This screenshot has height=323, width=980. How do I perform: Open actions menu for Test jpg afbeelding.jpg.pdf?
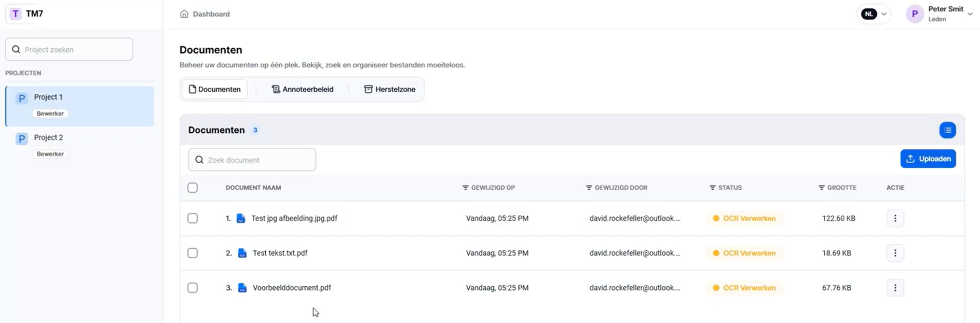(895, 218)
